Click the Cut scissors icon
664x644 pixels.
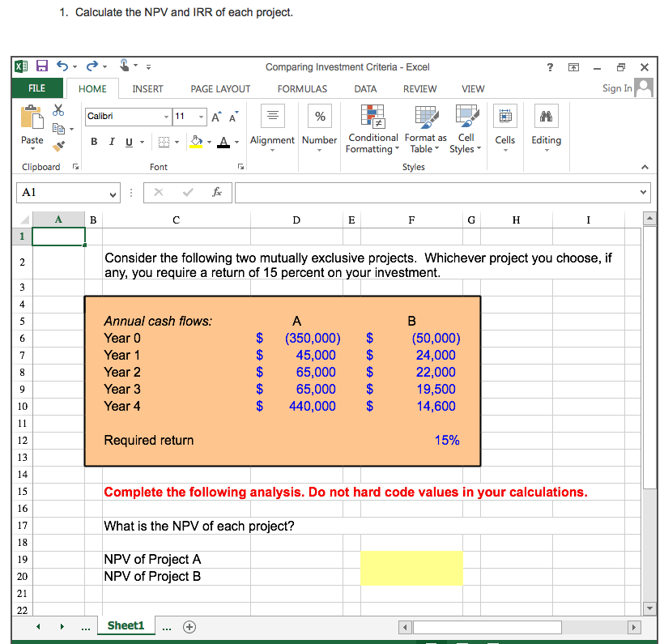pyautogui.click(x=58, y=110)
